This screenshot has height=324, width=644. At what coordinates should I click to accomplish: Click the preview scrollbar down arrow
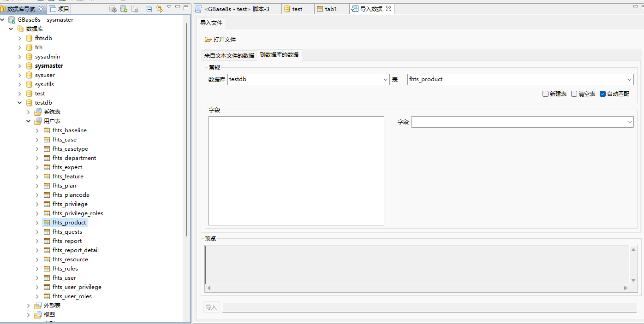(633, 280)
